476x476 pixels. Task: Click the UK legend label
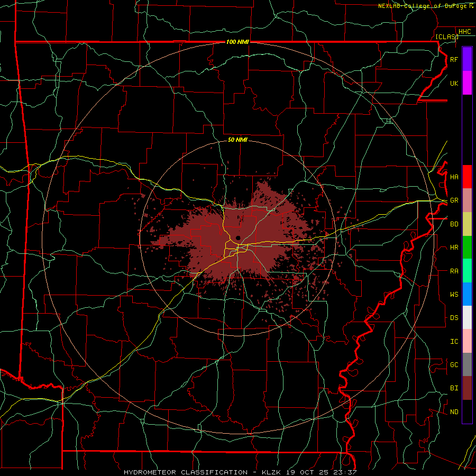(x=454, y=83)
